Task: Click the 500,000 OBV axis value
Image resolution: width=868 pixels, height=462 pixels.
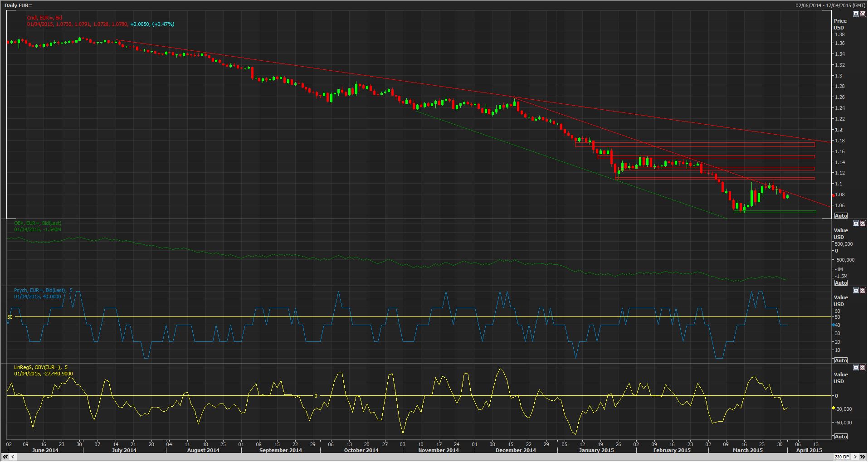Action: click(844, 244)
